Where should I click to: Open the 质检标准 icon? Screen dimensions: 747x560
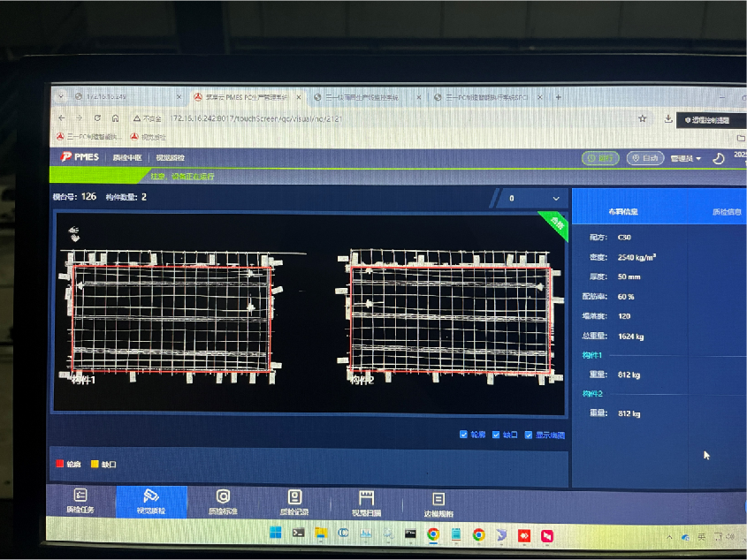(223, 496)
